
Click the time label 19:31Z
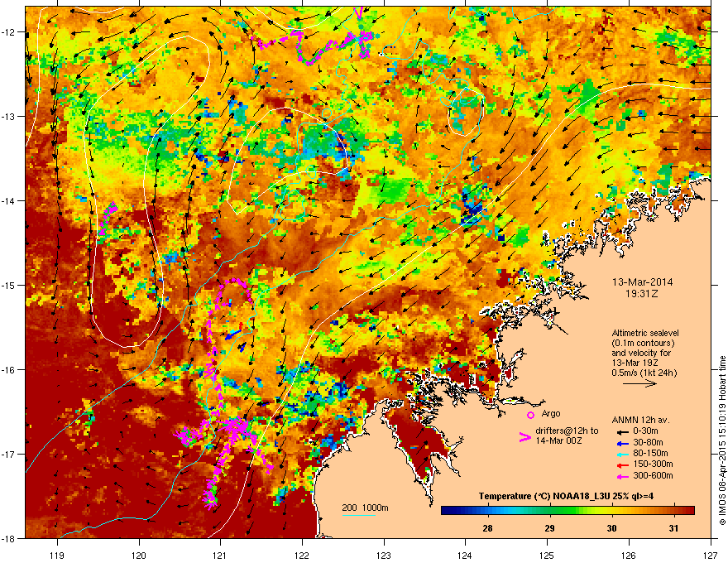coord(642,294)
